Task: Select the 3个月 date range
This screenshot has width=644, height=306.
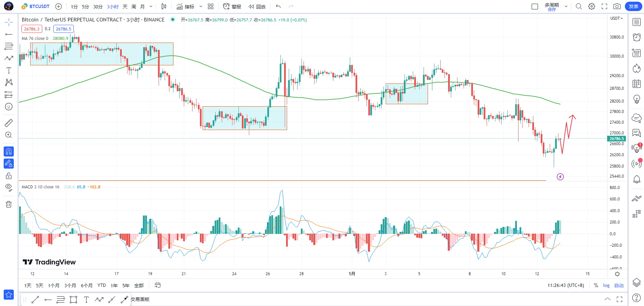Action: coord(70,286)
